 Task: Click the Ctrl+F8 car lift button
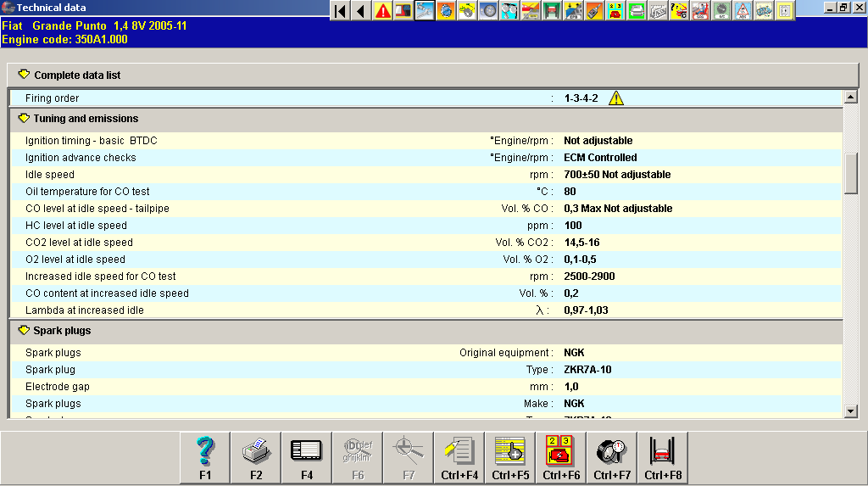click(x=663, y=457)
